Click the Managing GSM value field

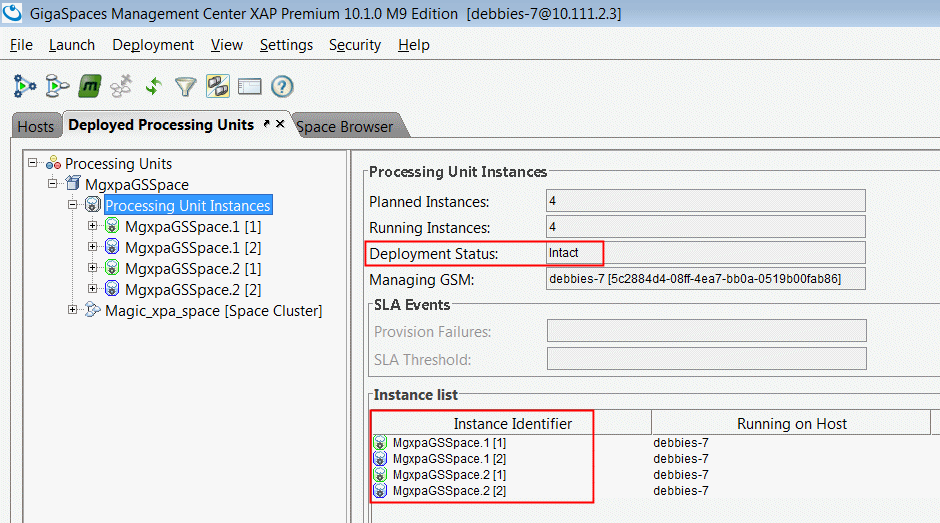[x=706, y=279]
